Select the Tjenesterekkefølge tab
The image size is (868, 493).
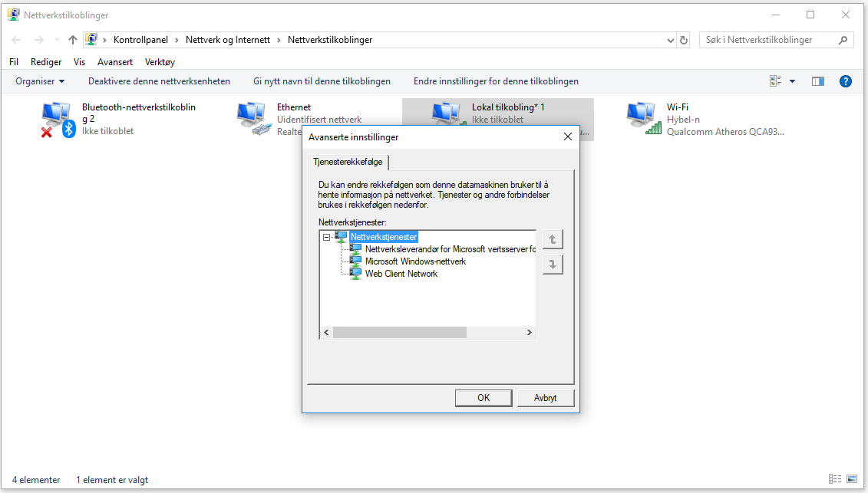pyautogui.click(x=348, y=162)
